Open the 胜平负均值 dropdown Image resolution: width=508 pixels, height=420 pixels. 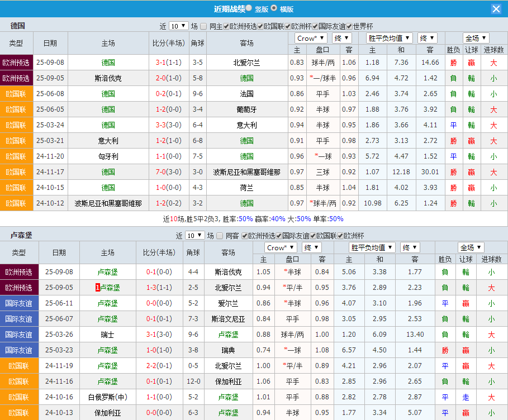pyautogui.click(x=389, y=38)
